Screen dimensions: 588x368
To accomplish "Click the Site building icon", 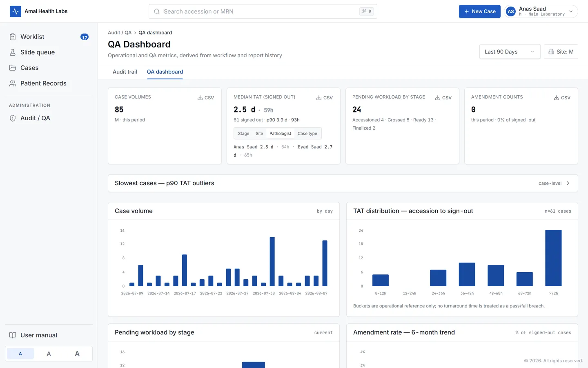I will pos(551,52).
